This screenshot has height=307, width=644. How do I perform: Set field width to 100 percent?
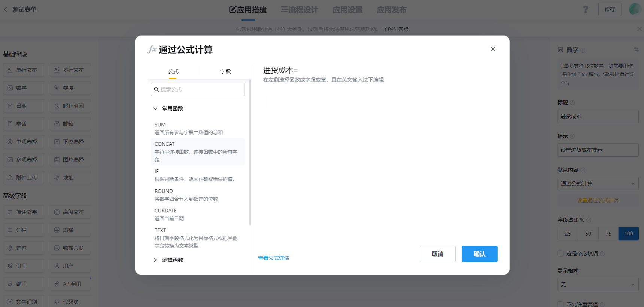click(x=629, y=234)
